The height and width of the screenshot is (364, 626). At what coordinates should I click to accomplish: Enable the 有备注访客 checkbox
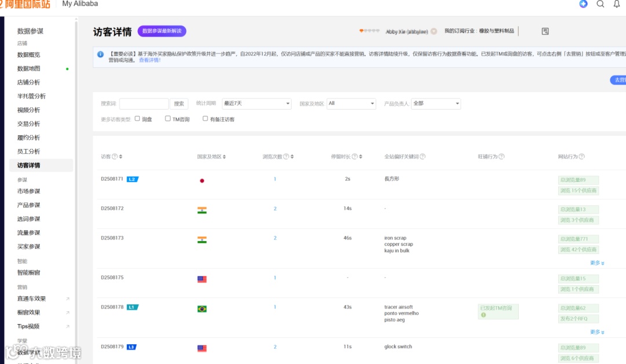(x=205, y=119)
